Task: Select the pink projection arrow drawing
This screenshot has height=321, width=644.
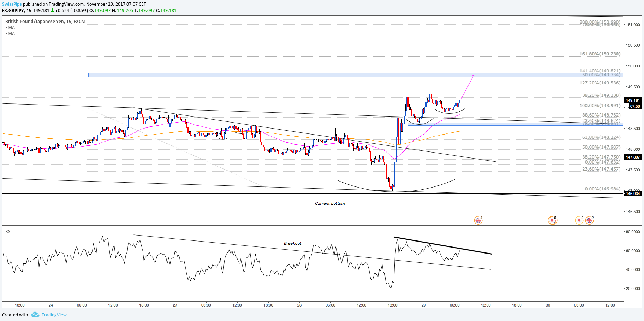Action: click(x=467, y=87)
